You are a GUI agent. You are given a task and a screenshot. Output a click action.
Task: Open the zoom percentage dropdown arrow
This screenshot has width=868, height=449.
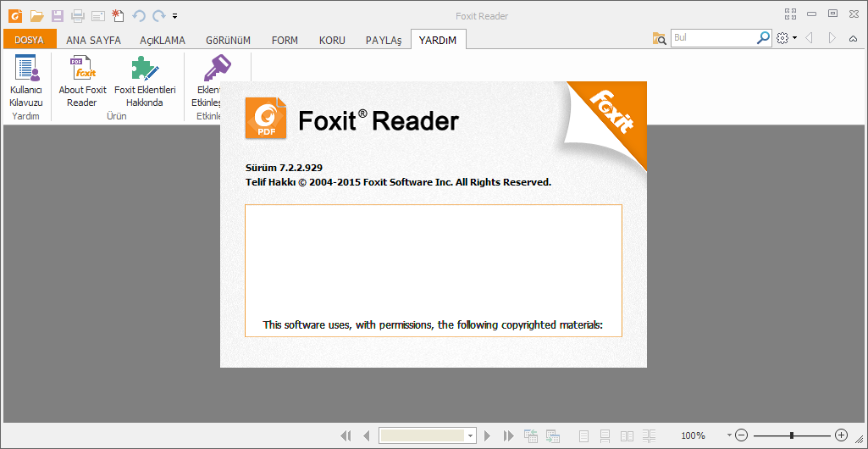[729, 435]
